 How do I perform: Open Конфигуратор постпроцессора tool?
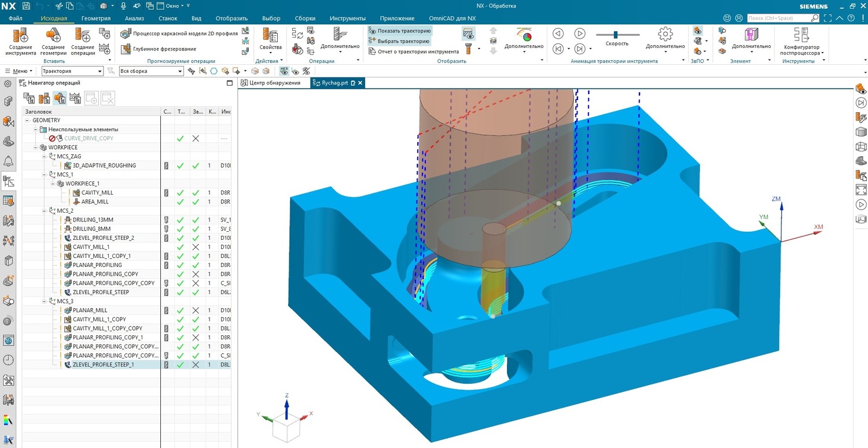pos(801,36)
